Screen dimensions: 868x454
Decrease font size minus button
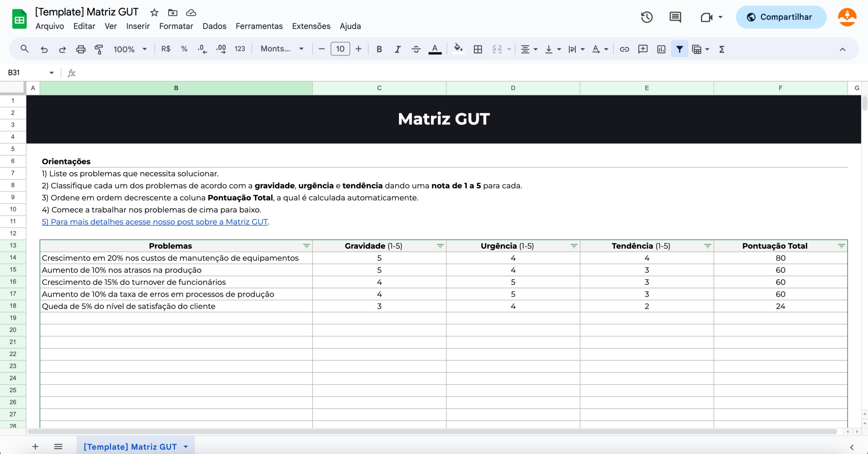(x=321, y=49)
